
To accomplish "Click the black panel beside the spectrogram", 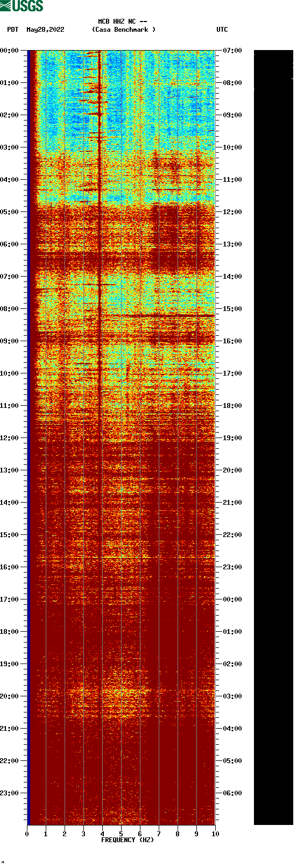I will point(273,437).
